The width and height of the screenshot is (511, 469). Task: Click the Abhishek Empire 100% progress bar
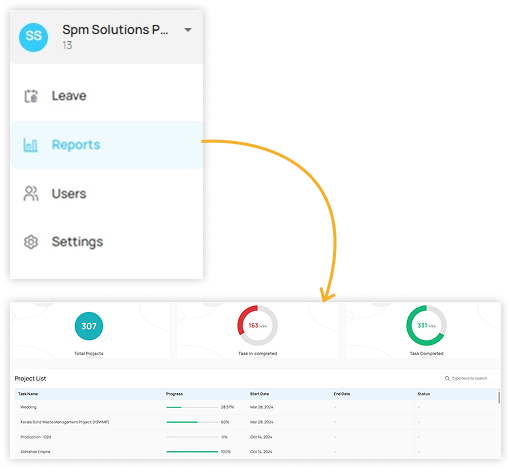[192, 452]
